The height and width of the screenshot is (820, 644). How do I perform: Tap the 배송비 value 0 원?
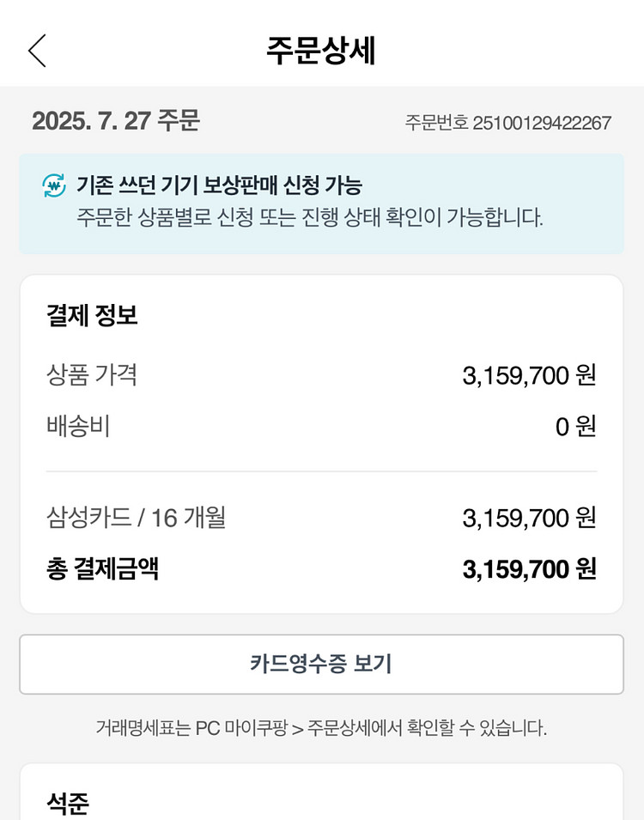coord(575,427)
